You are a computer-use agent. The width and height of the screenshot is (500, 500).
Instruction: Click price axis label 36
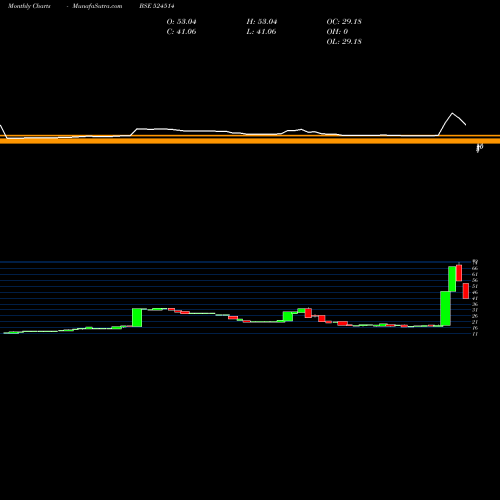475,304
